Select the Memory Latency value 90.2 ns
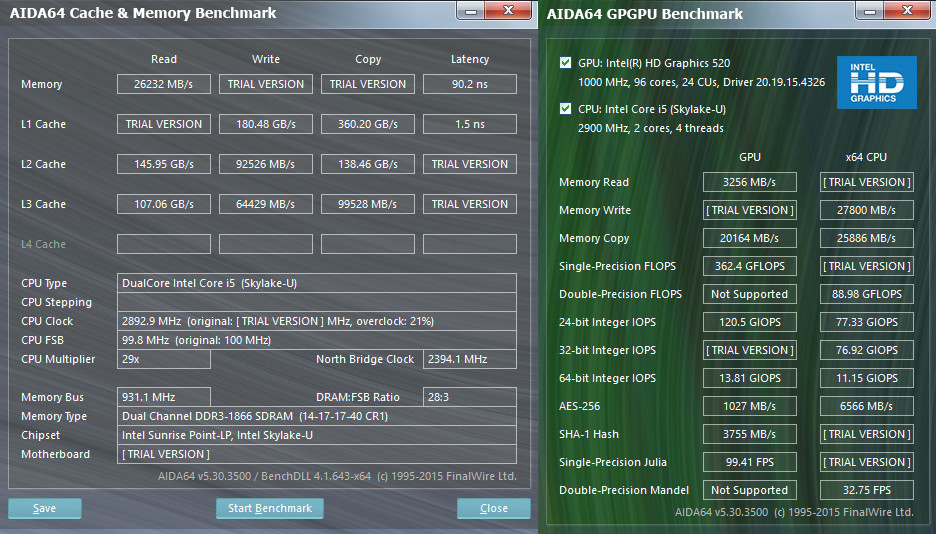The height and width of the screenshot is (534, 936). (470, 84)
